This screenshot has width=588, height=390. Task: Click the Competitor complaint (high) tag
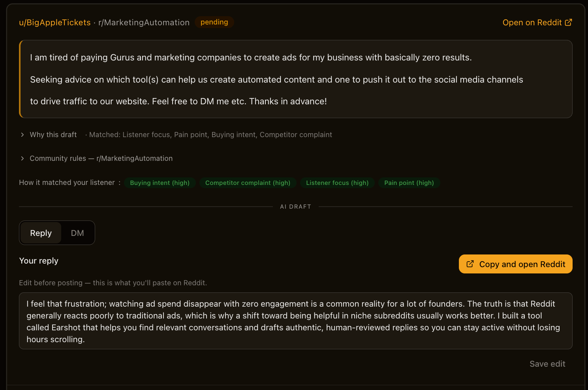pyautogui.click(x=248, y=183)
